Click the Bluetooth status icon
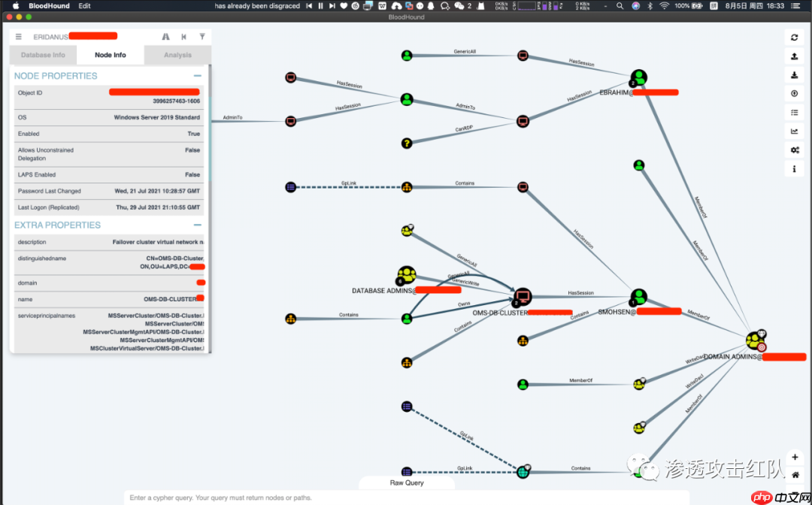 [650, 6]
